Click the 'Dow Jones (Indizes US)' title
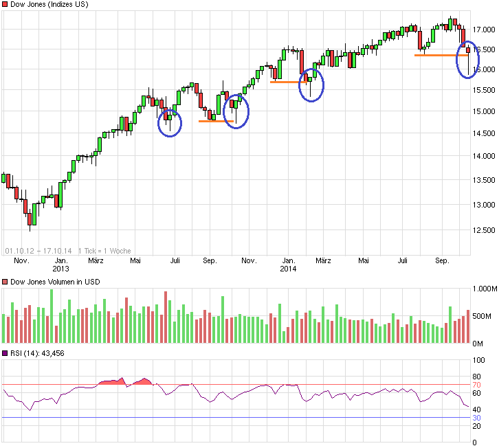Image resolution: width=499 pixels, height=448 pixels. coord(49,4)
